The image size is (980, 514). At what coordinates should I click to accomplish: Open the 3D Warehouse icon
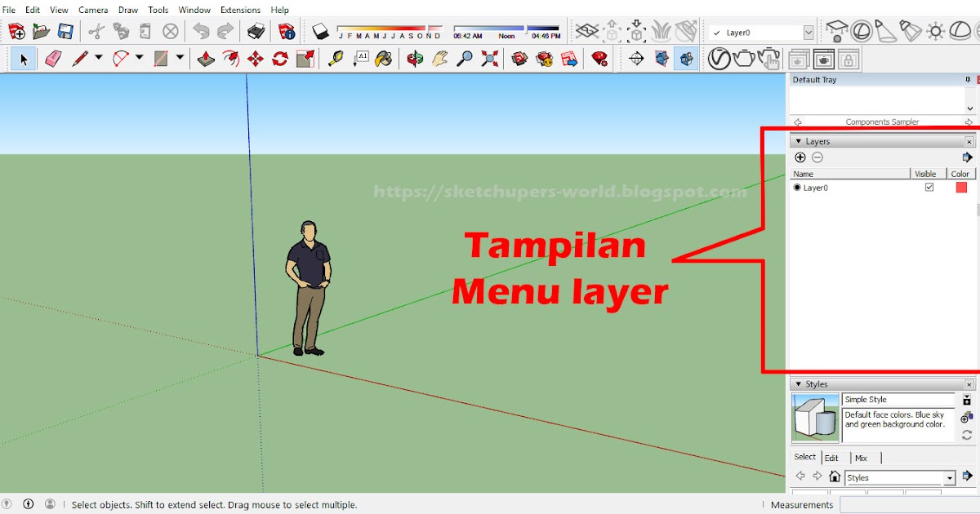(x=520, y=59)
